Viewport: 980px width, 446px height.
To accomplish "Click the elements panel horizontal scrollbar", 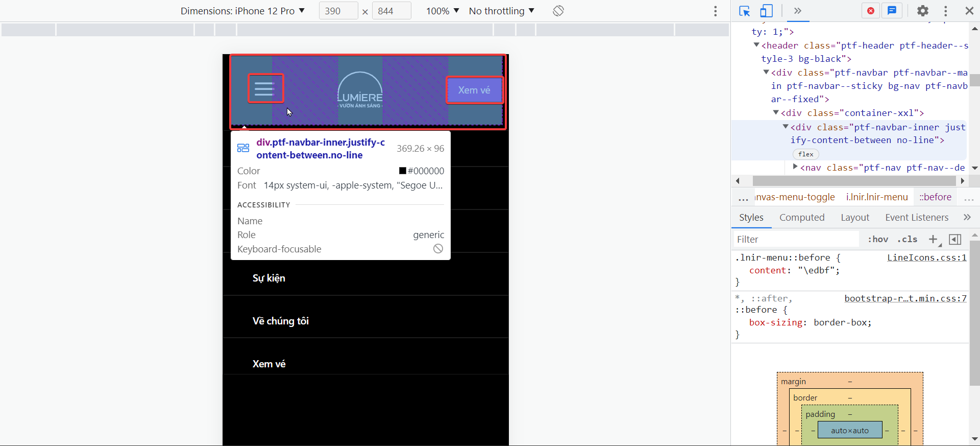I will 854,181.
